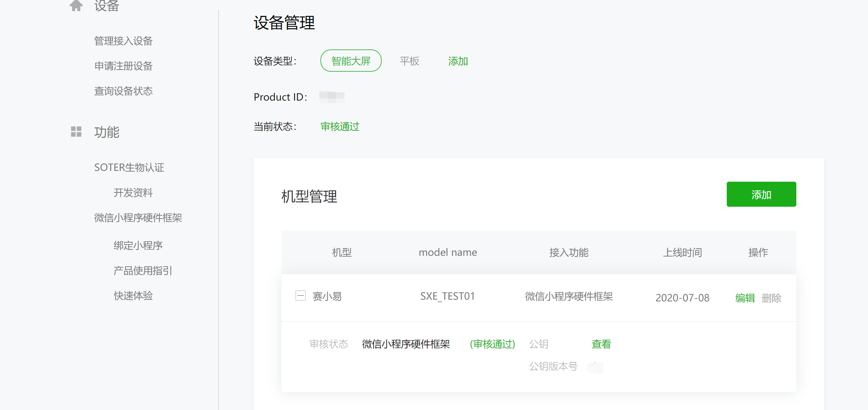868x410 pixels.
Task: Click the home icon beside 设备
Action: tap(76, 5)
